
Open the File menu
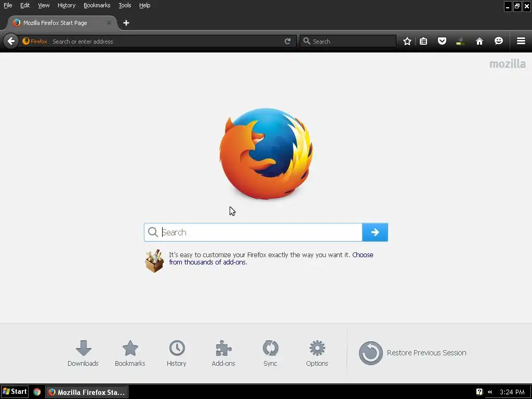coord(8,5)
